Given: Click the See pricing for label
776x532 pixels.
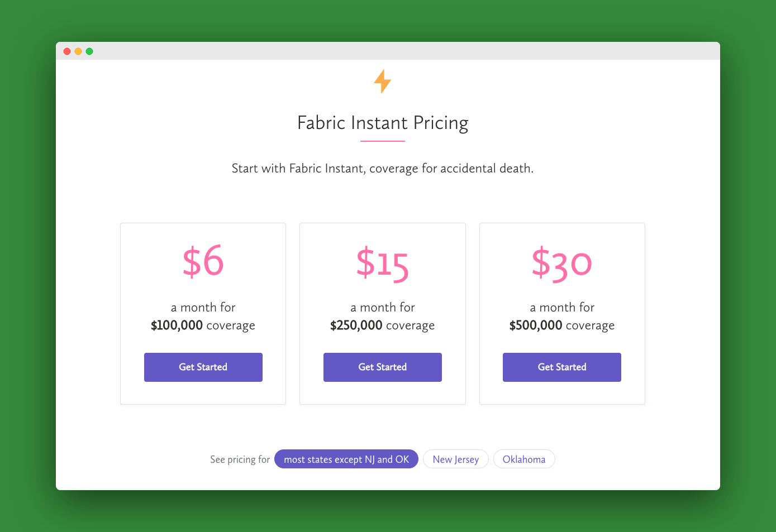Looking at the screenshot, I should pyautogui.click(x=240, y=459).
